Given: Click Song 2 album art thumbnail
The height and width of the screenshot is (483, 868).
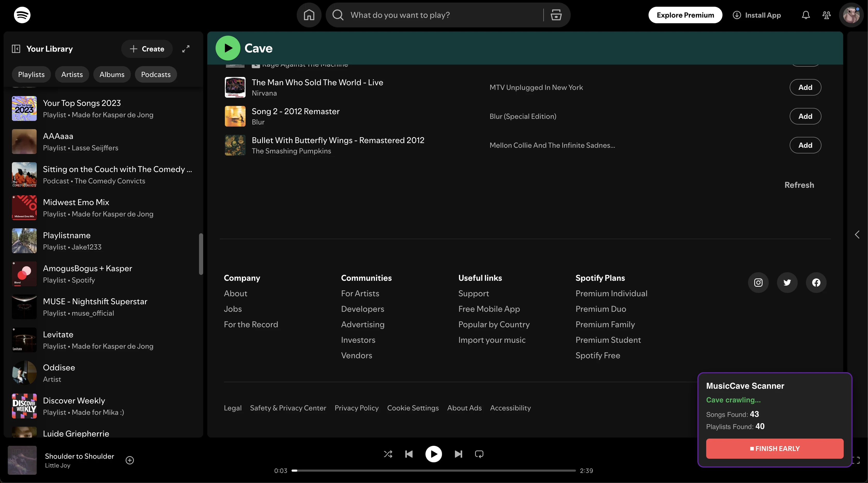Looking at the screenshot, I should (x=235, y=116).
